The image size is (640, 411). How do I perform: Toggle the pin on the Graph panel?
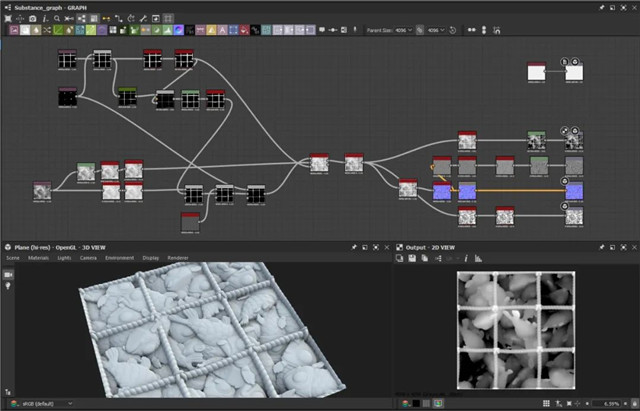[x=602, y=6]
